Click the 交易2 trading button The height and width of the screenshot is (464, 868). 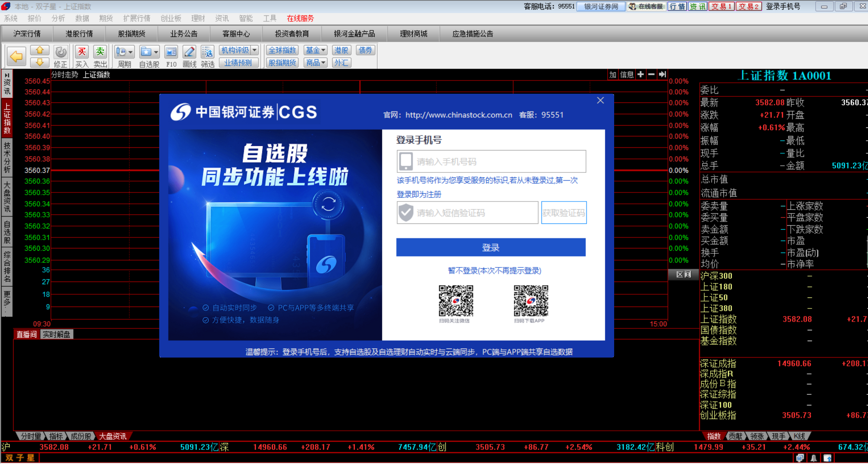748,6
